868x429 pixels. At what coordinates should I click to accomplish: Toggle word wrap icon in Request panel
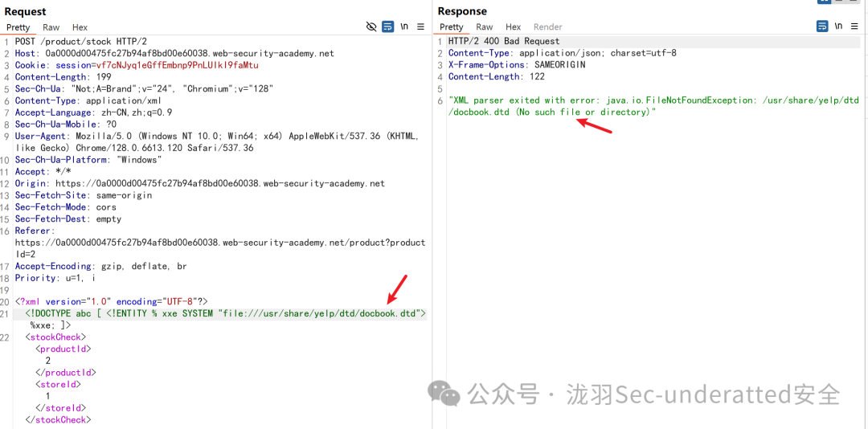pos(388,27)
